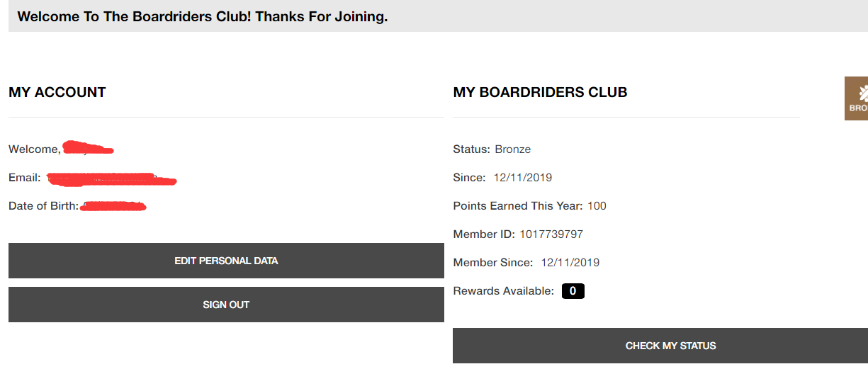Open CHECK MY STATUS
Image resolution: width=868 pixels, height=369 pixels.
pyautogui.click(x=660, y=346)
